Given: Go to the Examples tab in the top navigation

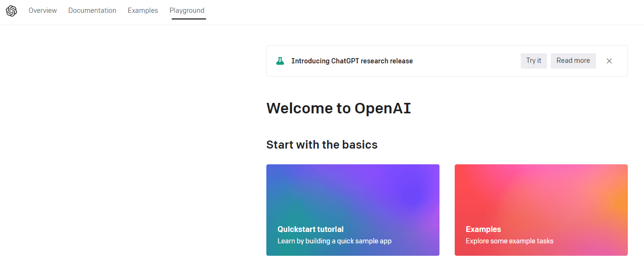Looking at the screenshot, I should point(143,10).
